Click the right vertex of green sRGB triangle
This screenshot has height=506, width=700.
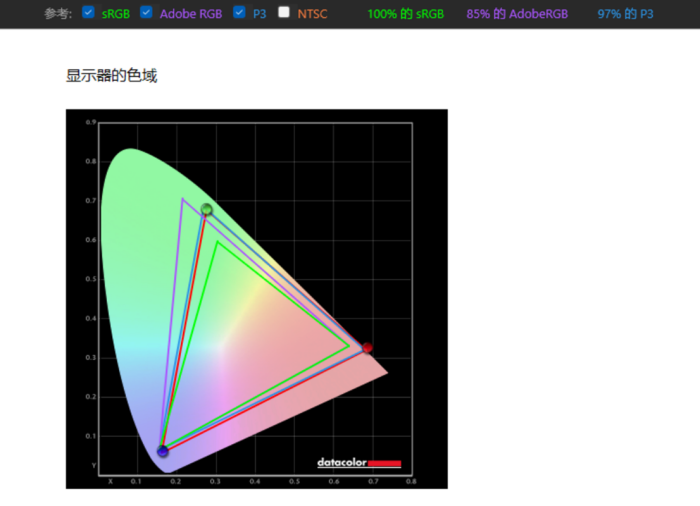(349, 347)
